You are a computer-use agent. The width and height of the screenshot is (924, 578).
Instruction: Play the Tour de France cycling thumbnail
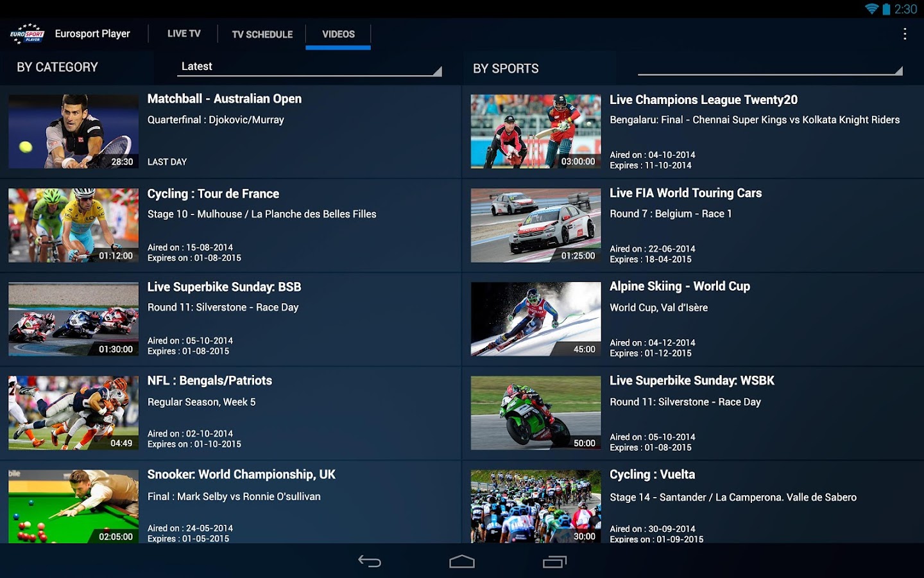pos(73,225)
